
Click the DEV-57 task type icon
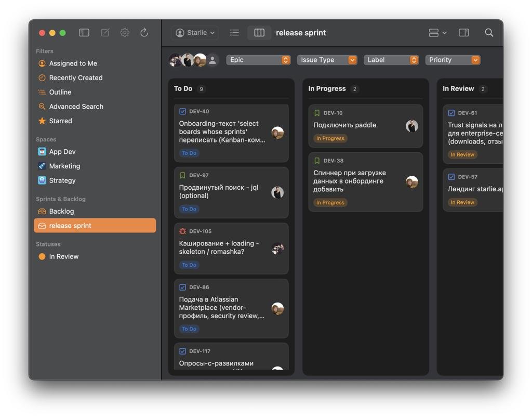(x=451, y=177)
